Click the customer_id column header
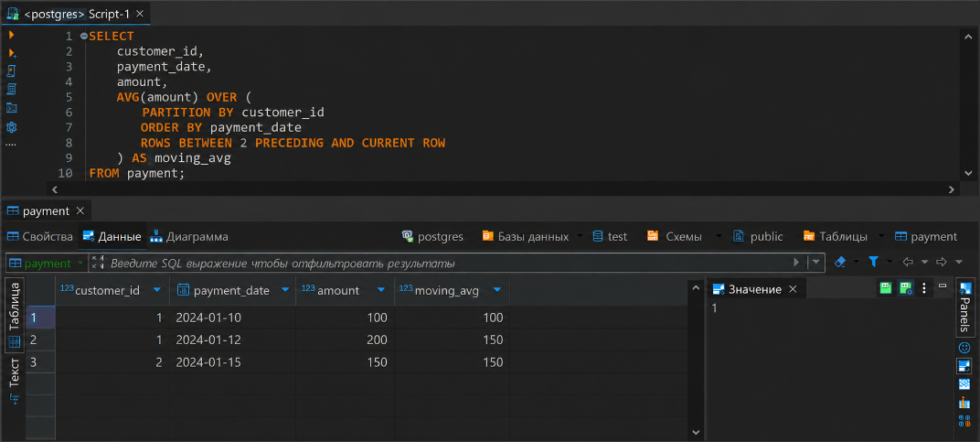 click(x=112, y=290)
